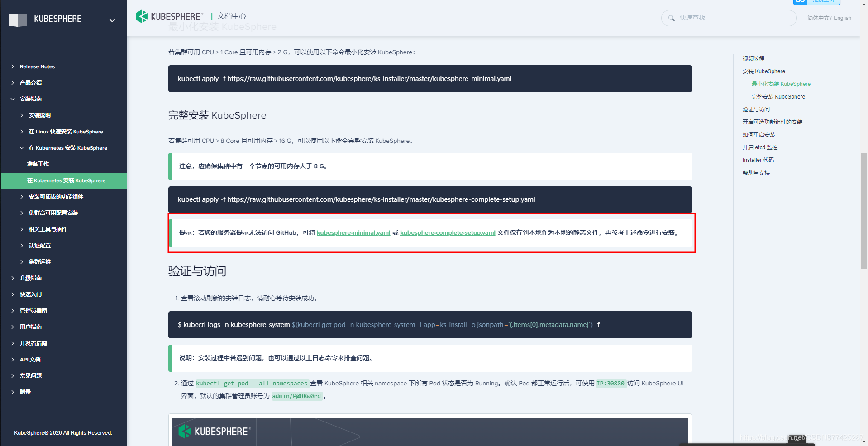The height and width of the screenshot is (446, 868).
Task: Open kubesphere-minimal.yaml link
Action: 353,233
